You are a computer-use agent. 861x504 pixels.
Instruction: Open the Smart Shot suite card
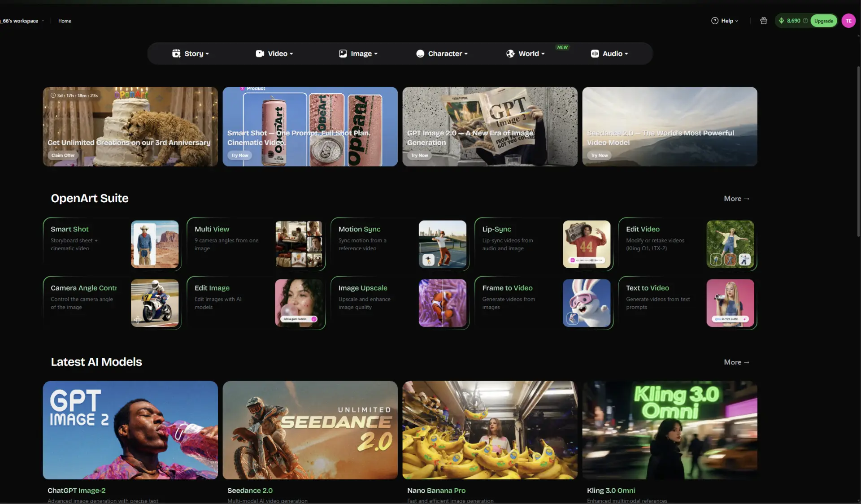pos(112,244)
